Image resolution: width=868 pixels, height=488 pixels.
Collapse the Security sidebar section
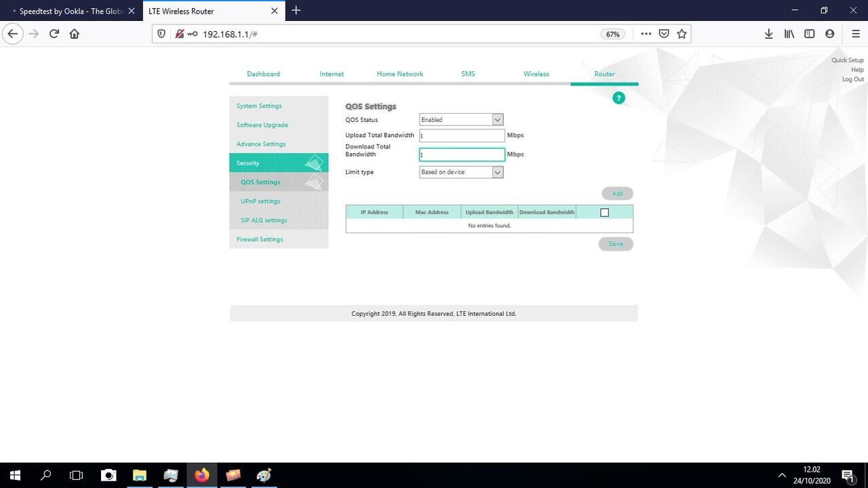coord(279,163)
